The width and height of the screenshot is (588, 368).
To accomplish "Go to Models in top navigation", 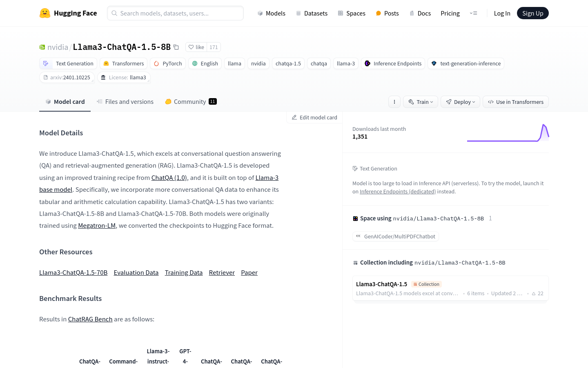I will coord(271,13).
